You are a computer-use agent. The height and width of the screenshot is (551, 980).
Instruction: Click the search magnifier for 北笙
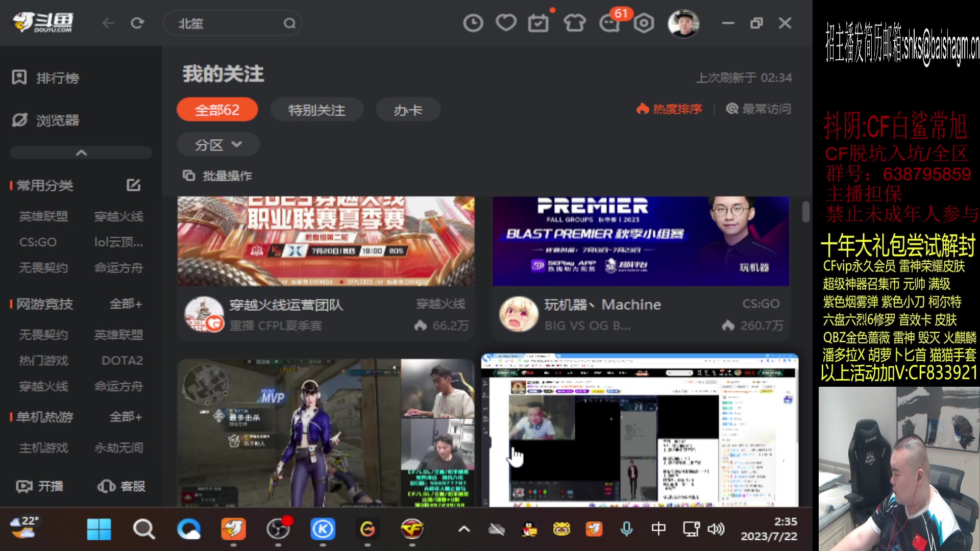(x=290, y=23)
